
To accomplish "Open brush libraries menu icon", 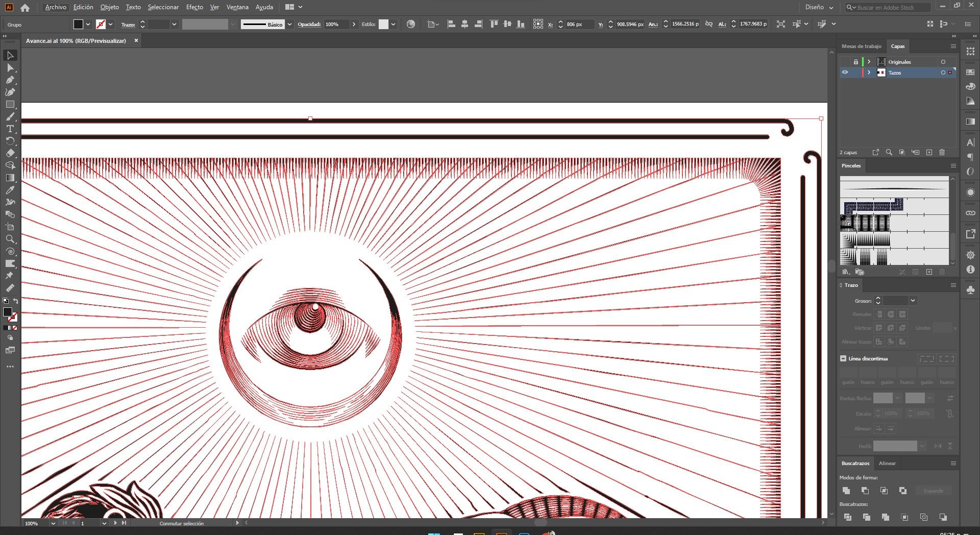I will click(846, 272).
